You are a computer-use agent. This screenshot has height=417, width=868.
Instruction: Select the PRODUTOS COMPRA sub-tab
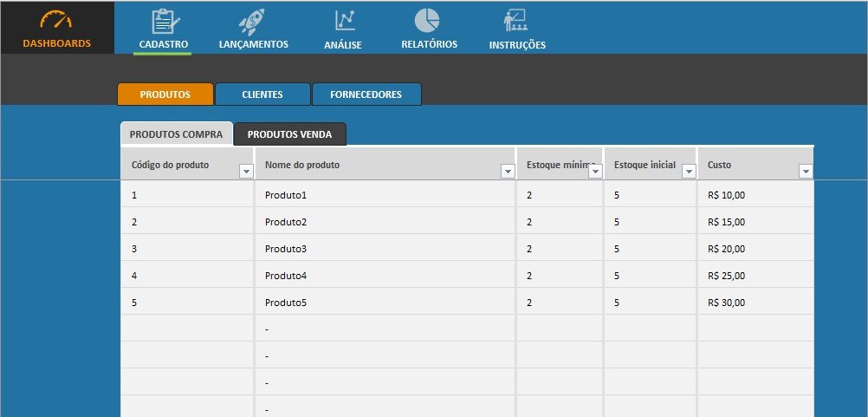[x=176, y=134]
